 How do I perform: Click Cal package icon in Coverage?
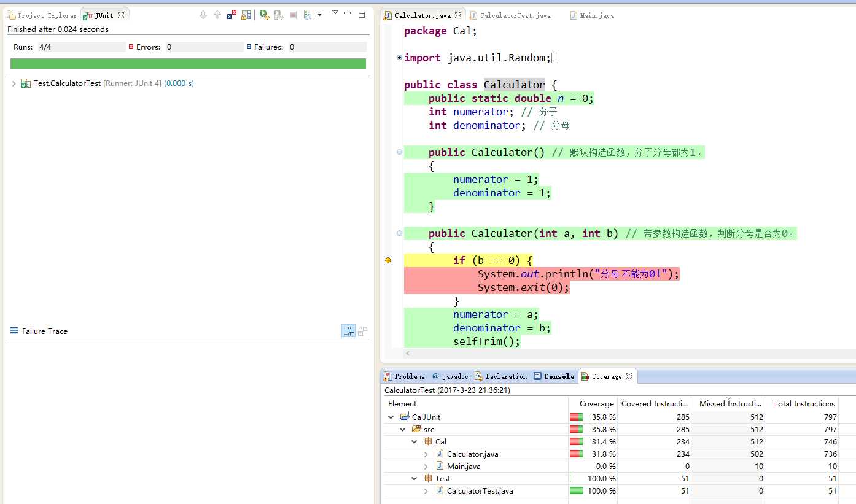point(428,441)
